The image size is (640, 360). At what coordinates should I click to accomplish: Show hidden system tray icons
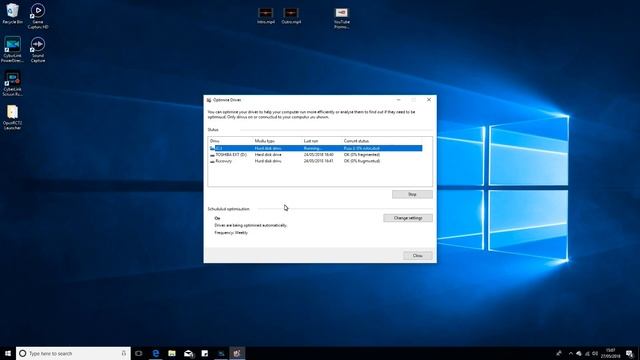pos(571,353)
